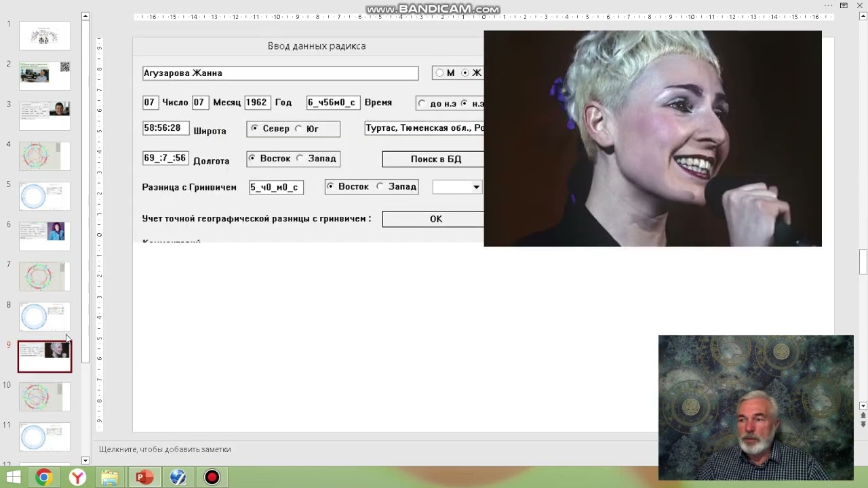Click the vertical ruler beside slide
Image resolution: width=868 pixels, height=488 pixels.
99,234
